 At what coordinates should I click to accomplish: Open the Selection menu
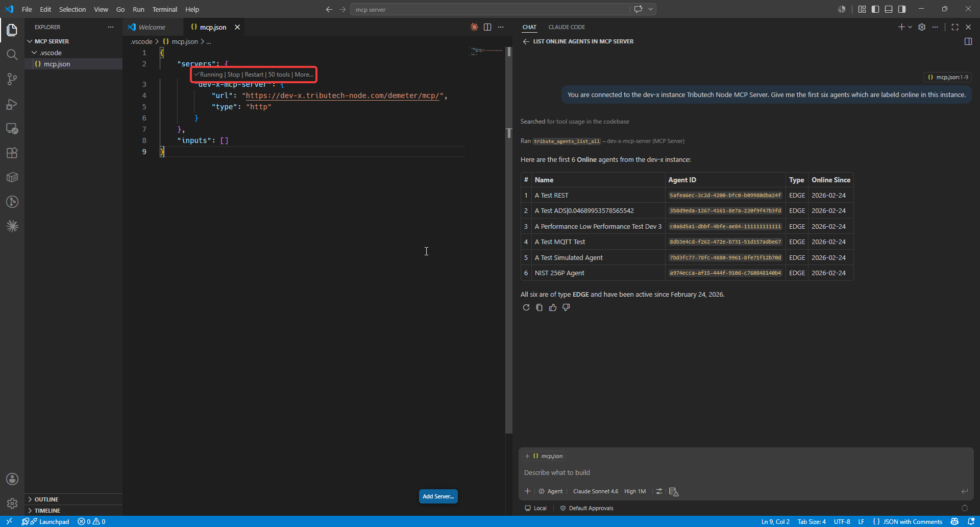click(72, 9)
